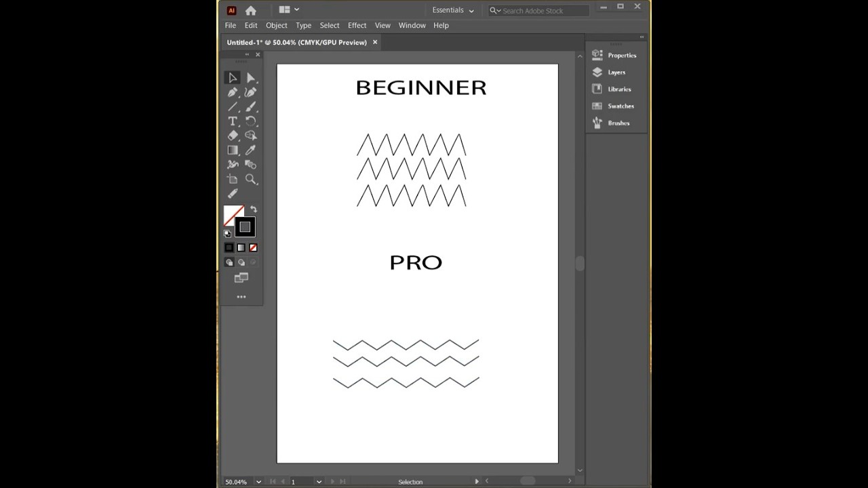Close the Untitled-1 document tab

tap(375, 42)
